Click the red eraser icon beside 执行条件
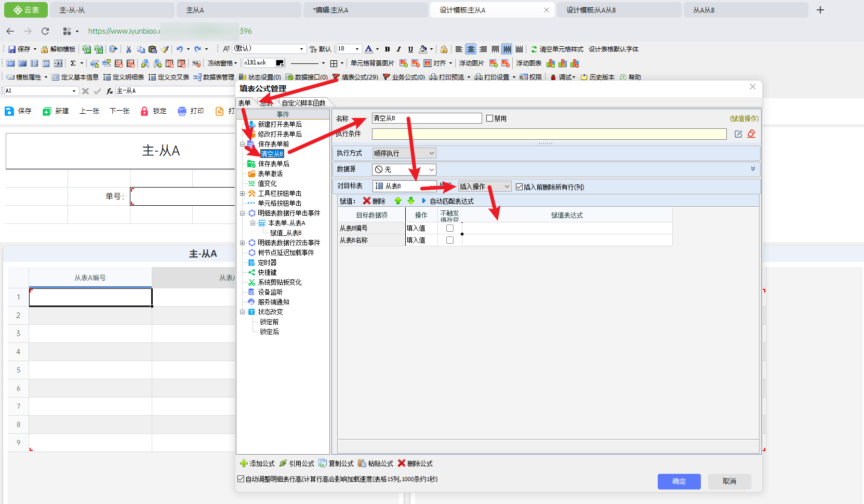864x504 pixels. coord(751,134)
